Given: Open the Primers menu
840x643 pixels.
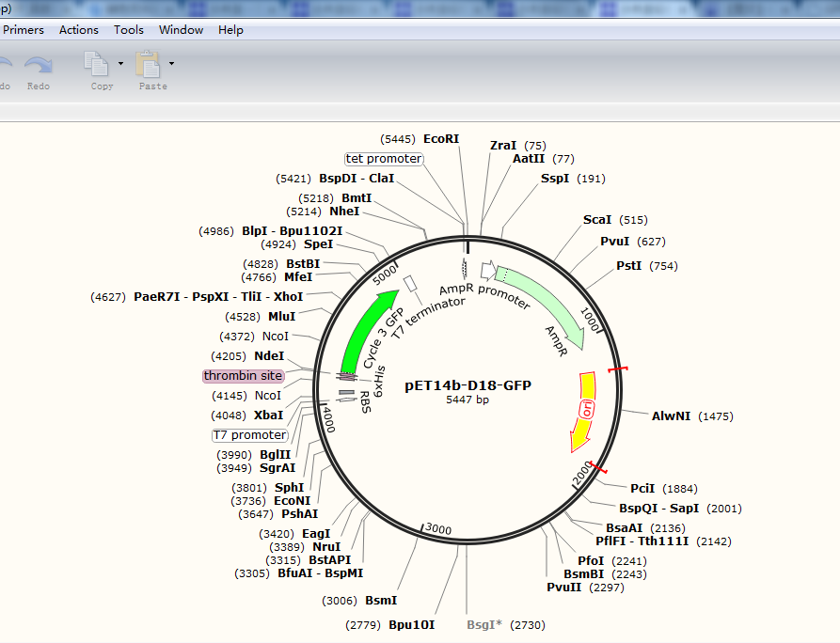Looking at the screenshot, I should [x=24, y=30].
